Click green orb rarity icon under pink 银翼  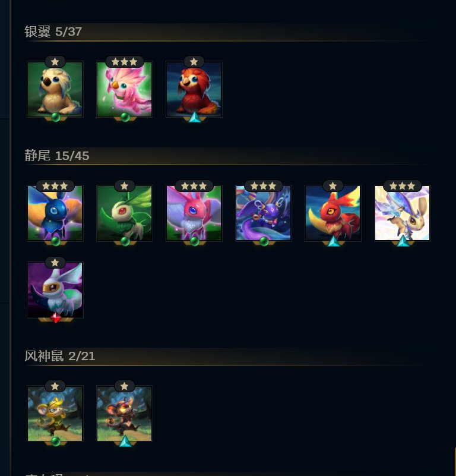click(125, 117)
